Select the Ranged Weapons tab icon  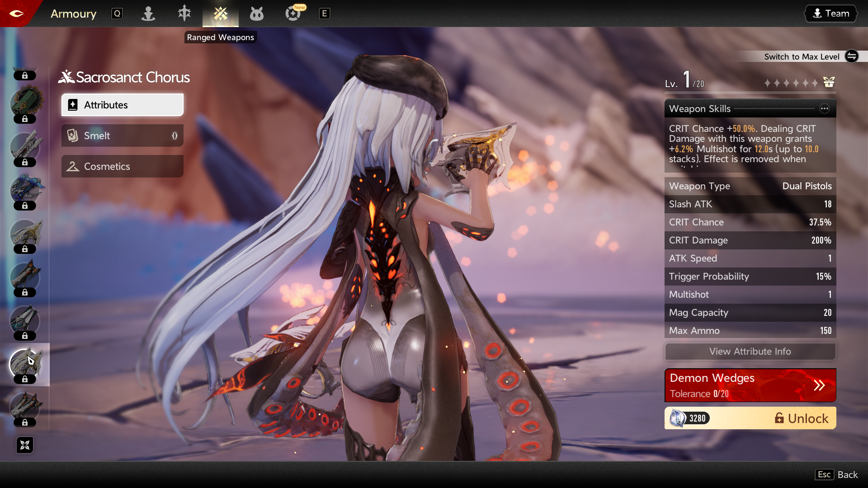pos(221,14)
